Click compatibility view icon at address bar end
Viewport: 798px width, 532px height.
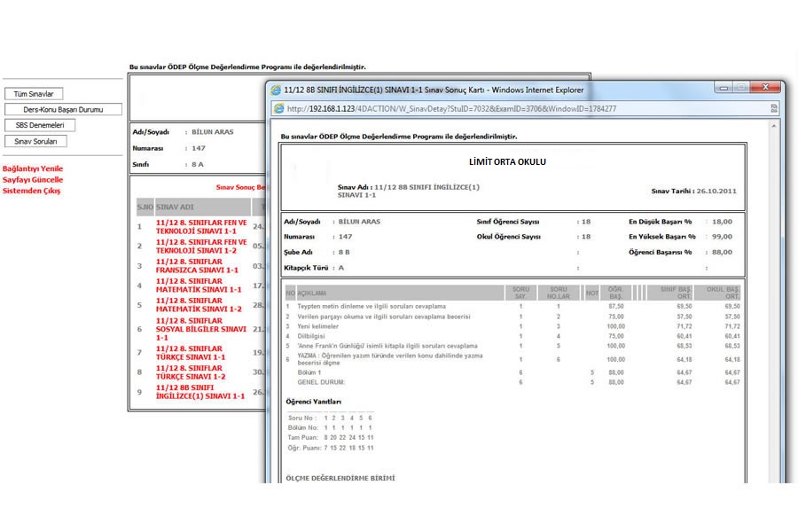click(x=774, y=109)
